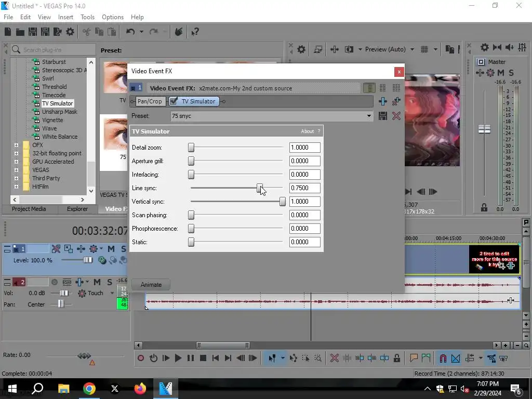The height and width of the screenshot is (399, 532).
Task: Select White Balance in plug-in list
Action: point(60,137)
